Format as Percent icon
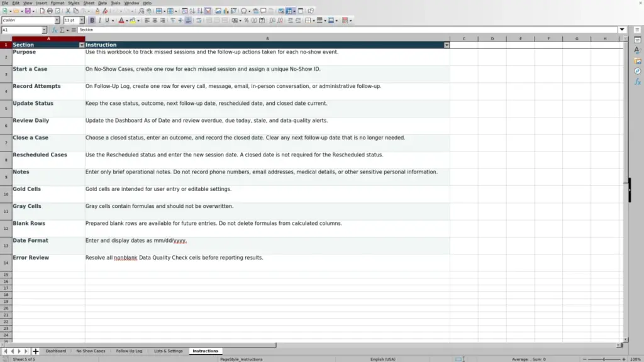Screen dimensions: 644x362 tap(247, 21)
